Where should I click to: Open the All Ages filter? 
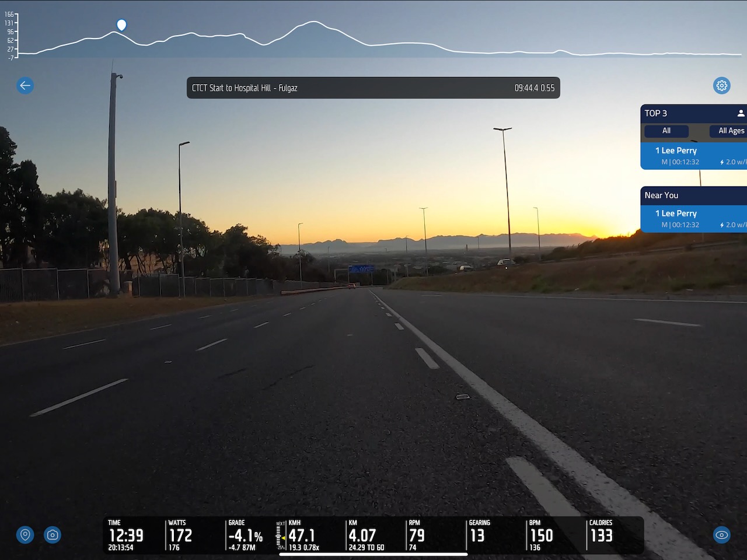(731, 131)
